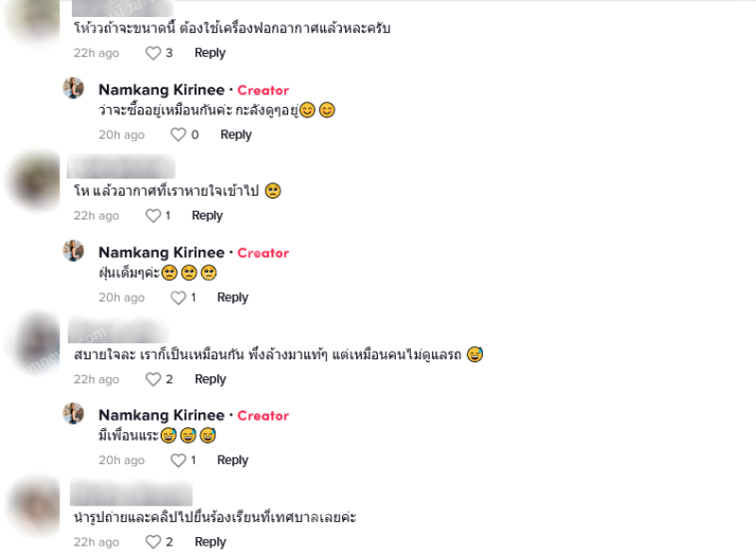The width and height of the screenshot is (756, 555).
Task: Reply to the air purifier comment
Action: [x=210, y=53]
